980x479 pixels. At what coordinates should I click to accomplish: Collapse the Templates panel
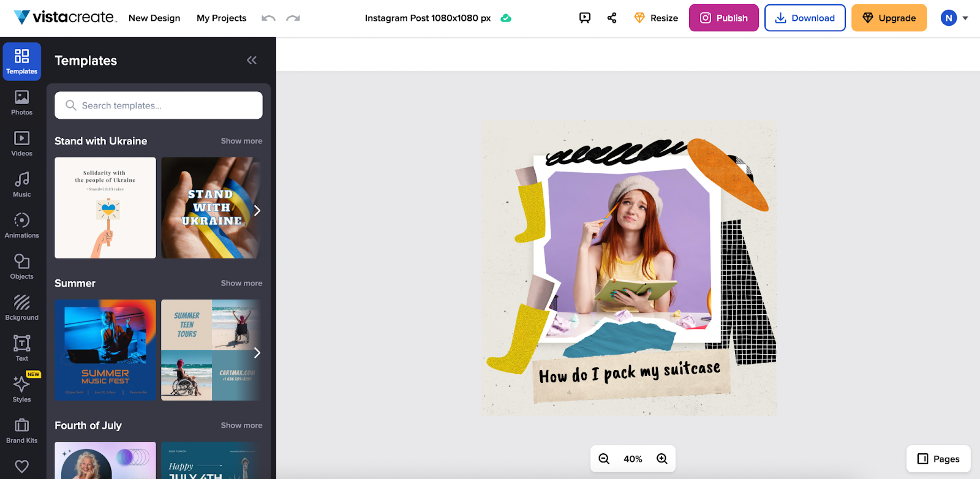(x=252, y=60)
